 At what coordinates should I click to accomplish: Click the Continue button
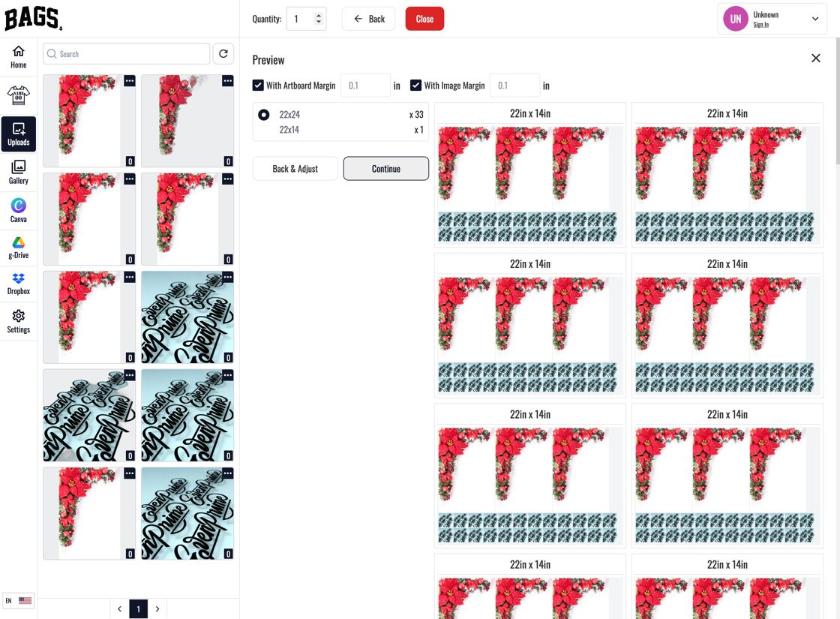click(x=385, y=169)
